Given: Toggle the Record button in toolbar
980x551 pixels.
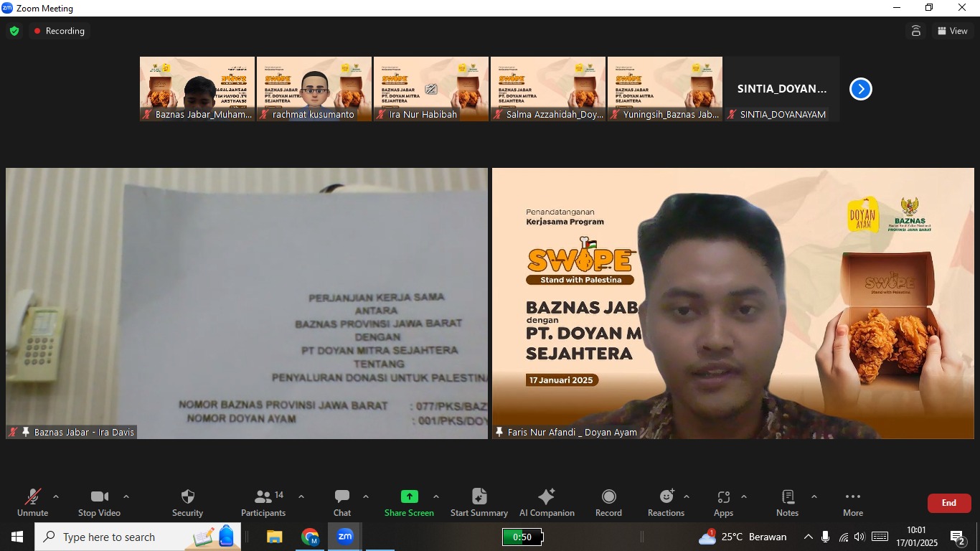Looking at the screenshot, I should point(608,502).
